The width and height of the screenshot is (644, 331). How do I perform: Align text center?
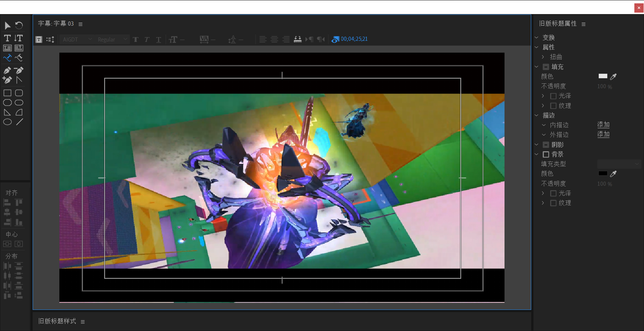[x=275, y=39]
